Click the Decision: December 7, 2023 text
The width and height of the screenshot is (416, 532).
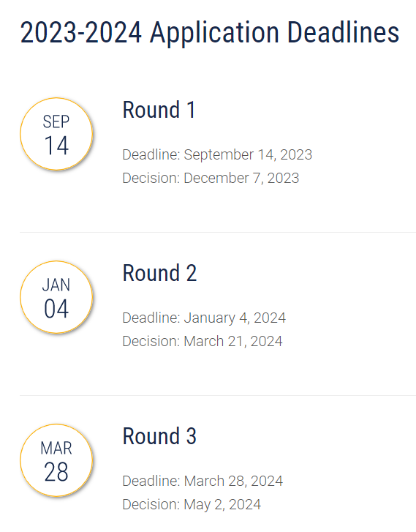(211, 178)
